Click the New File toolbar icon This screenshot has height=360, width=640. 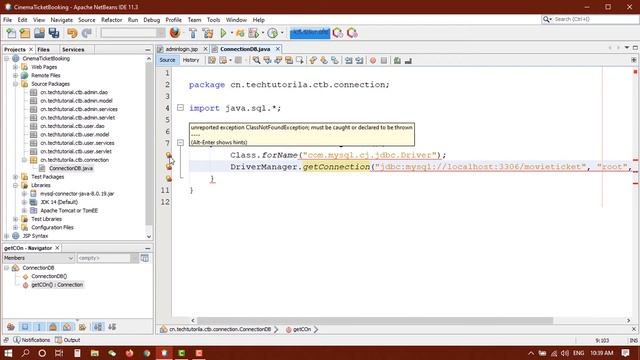[x=11, y=33]
